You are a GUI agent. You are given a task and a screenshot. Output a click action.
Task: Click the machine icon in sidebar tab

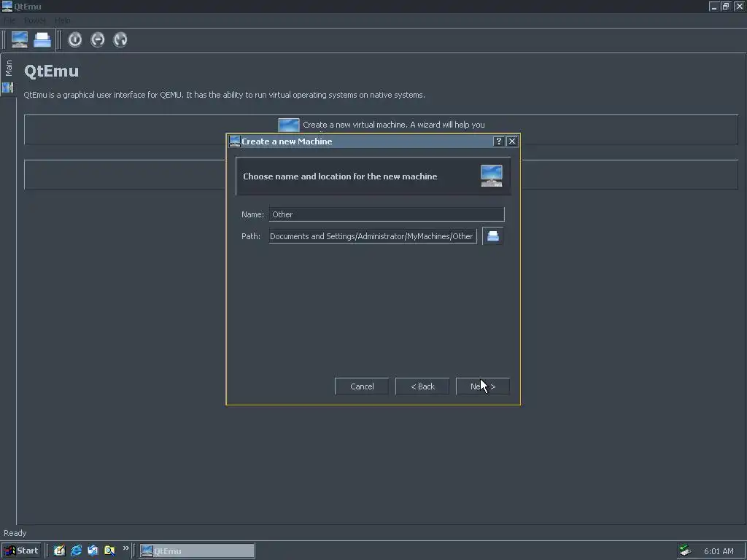(x=7, y=87)
